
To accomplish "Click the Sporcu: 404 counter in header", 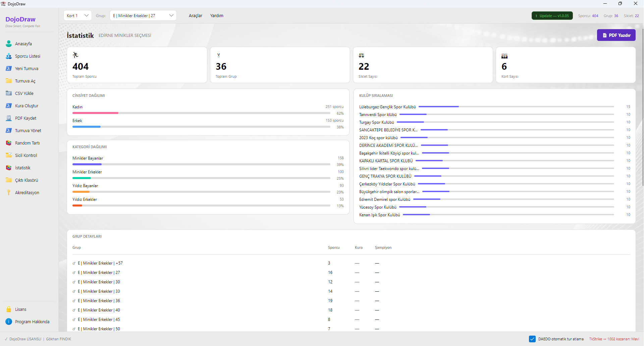I will (x=588, y=16).
